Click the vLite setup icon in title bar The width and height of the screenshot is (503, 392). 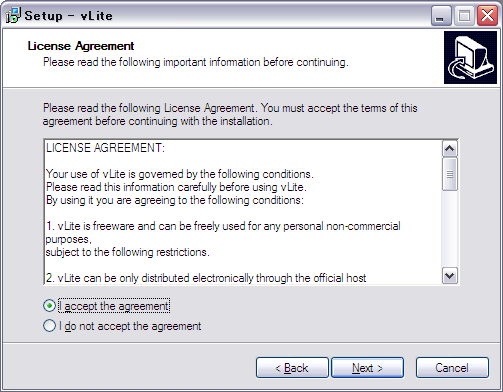13,15
